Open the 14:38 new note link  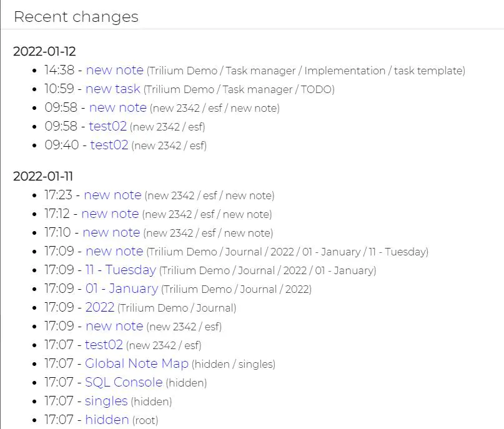[x=114, y=71]
